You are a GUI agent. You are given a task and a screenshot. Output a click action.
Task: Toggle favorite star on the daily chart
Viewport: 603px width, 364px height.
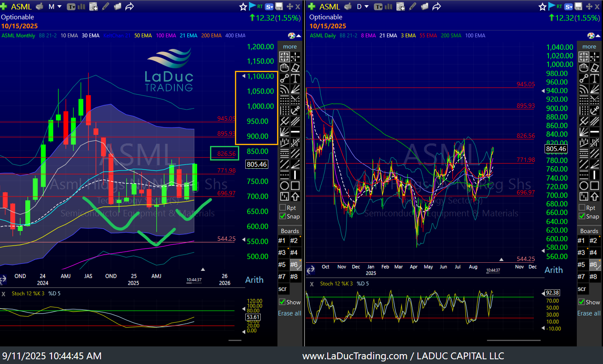click(x=542, y=6)
